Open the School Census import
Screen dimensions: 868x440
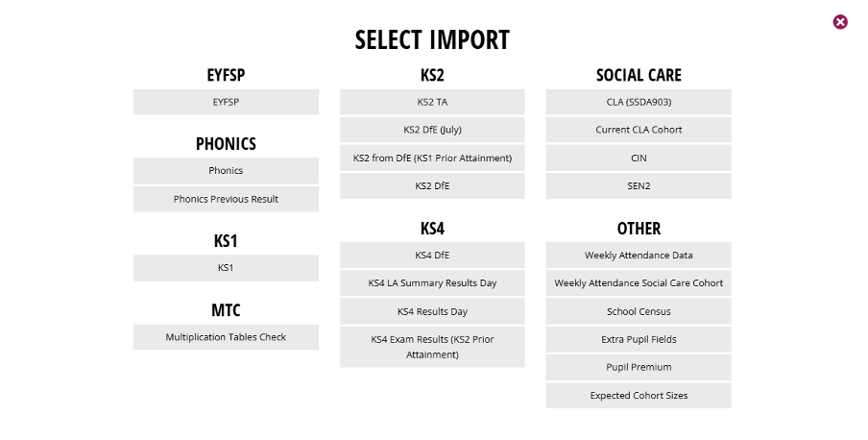click(x=639, y=311)
